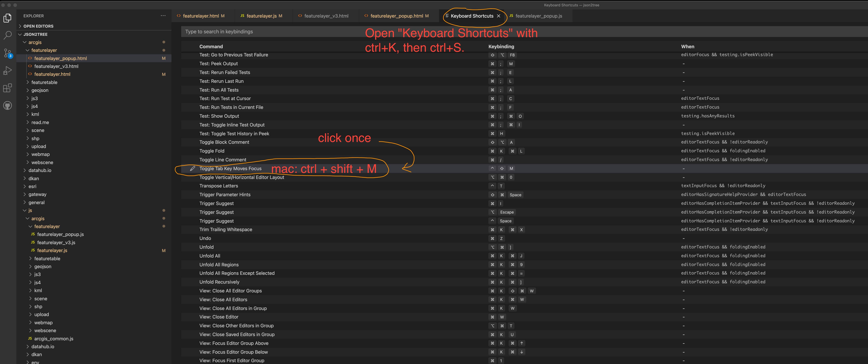Select the Toggle Line Comment row

pyautogui.click(x=223, y=160)
